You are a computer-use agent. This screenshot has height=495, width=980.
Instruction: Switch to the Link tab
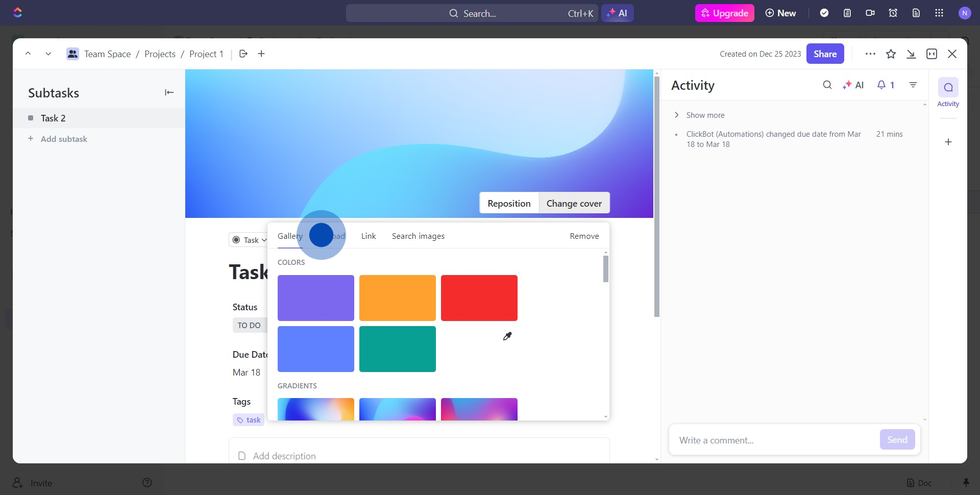(x=369, y=236)
